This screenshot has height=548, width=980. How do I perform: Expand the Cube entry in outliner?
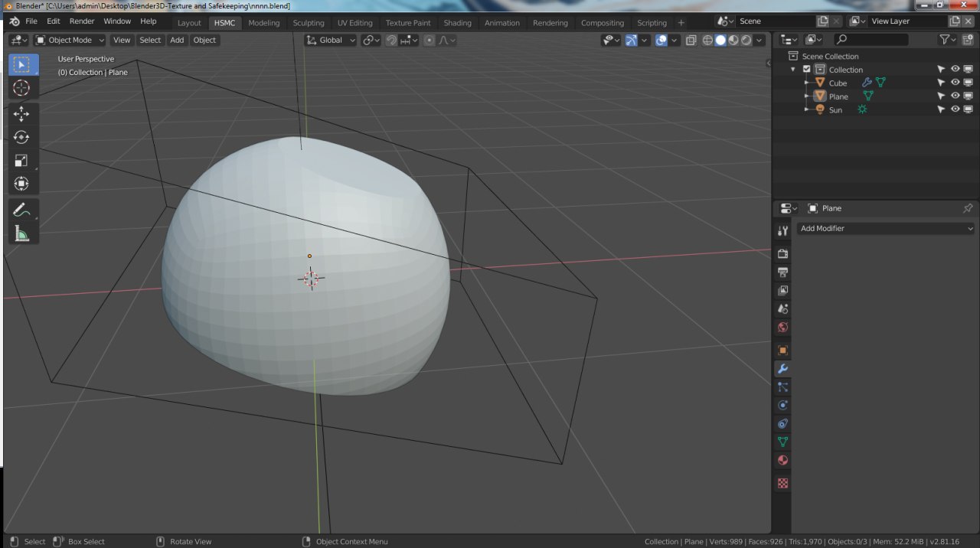[806, 83]
